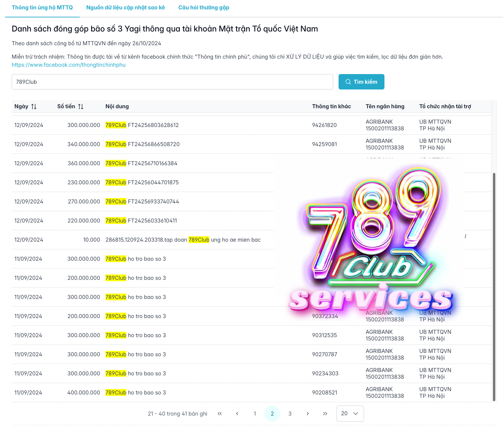Click Tổ chức nhận tài trợ column header
504x430 pixels.
click(445, 106)
